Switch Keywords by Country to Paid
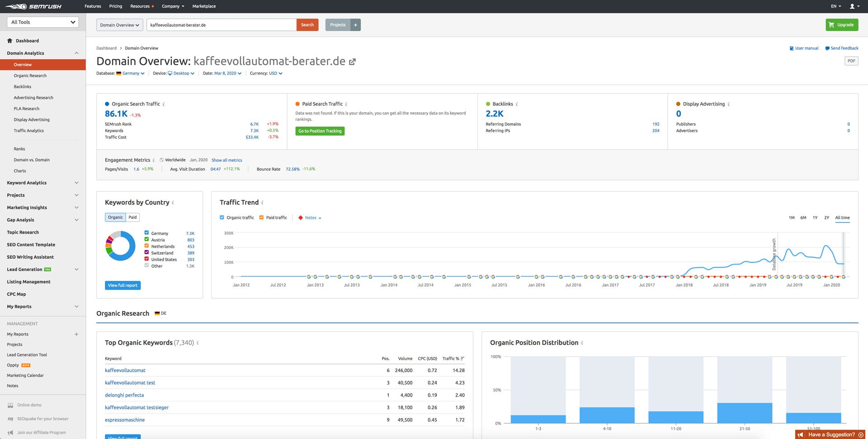 click(x=132, y=217)
